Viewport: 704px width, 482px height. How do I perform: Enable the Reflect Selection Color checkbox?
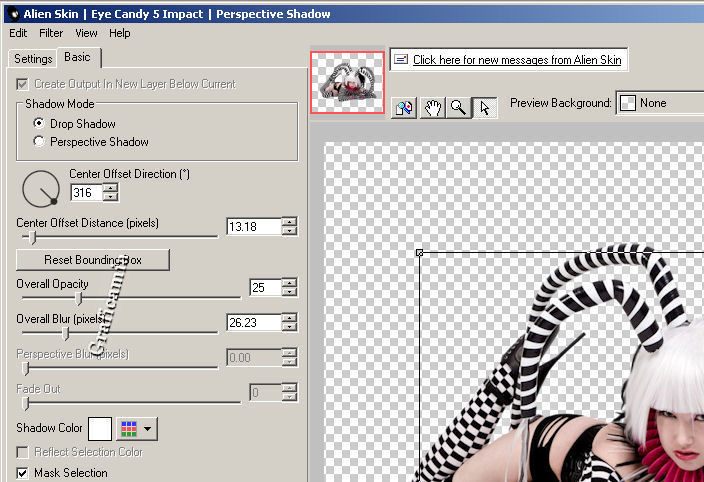click(x=22, y=452)
